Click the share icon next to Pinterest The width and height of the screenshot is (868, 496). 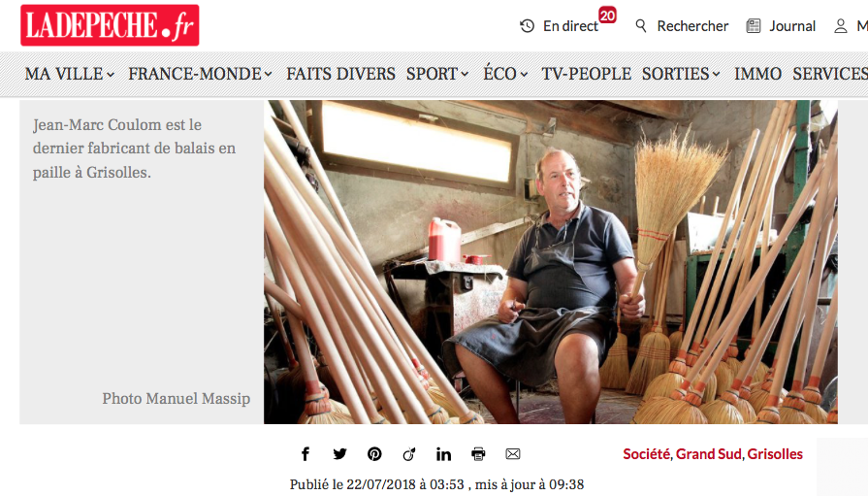tap(409, 454)
